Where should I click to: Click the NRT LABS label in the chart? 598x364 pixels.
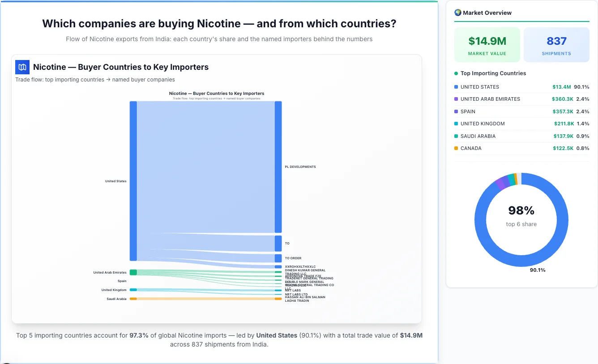coord(293,291)
